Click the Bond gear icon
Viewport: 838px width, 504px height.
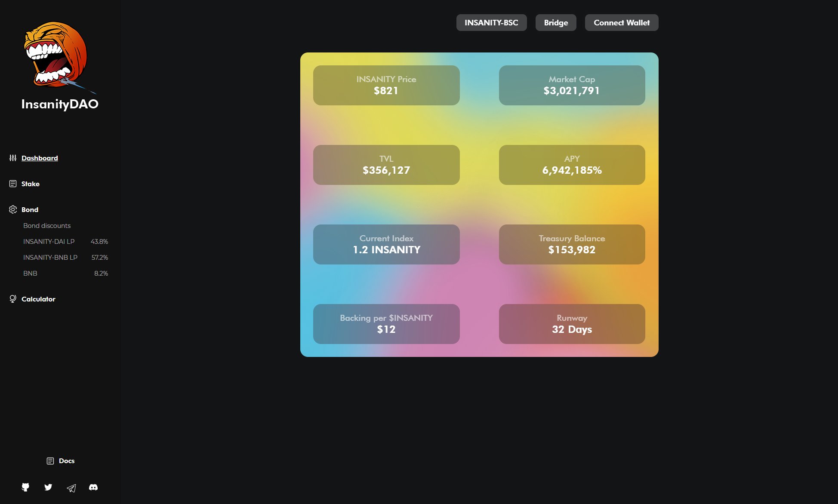(13, 209)
